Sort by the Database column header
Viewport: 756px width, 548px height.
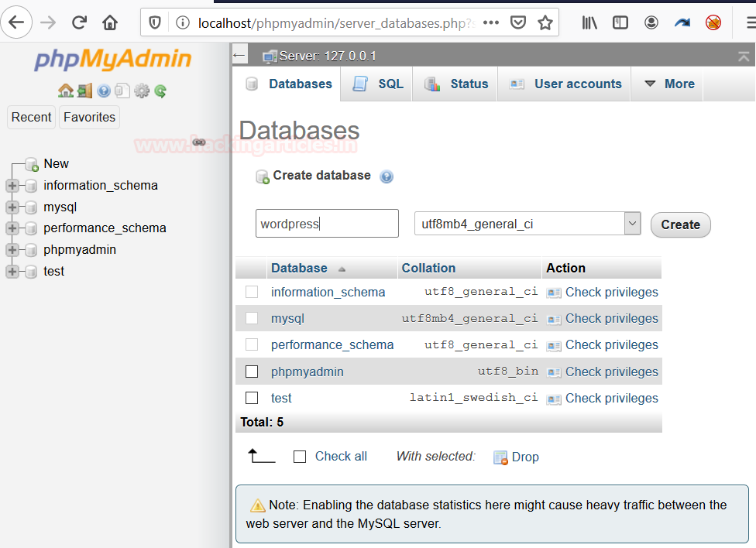pyautogui.click(x=299, y=268)
